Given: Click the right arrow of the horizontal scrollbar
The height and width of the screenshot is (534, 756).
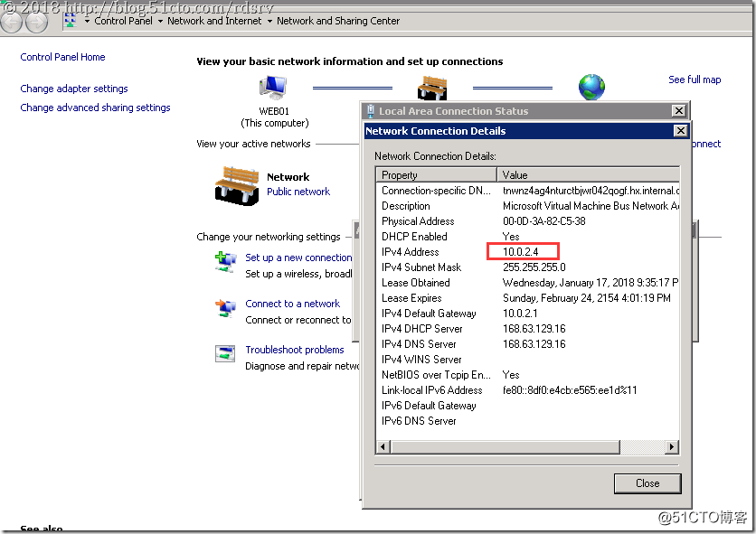Looking at the screenshot, I should coord(672,446).
